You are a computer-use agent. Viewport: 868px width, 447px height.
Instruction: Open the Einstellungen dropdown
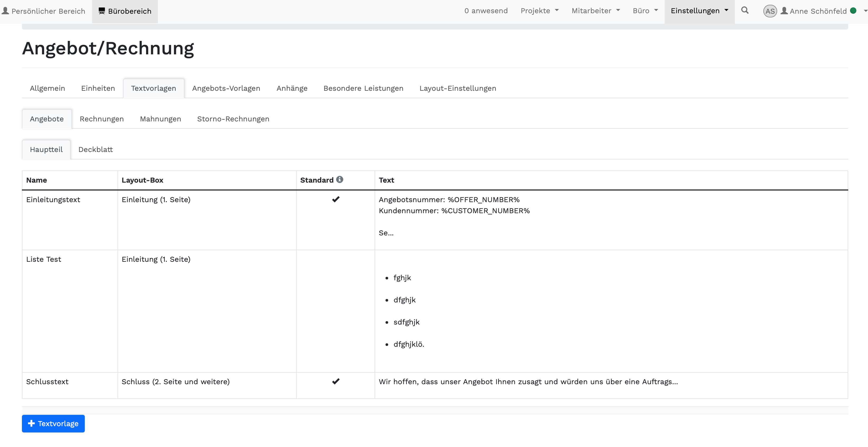[699, 11]
